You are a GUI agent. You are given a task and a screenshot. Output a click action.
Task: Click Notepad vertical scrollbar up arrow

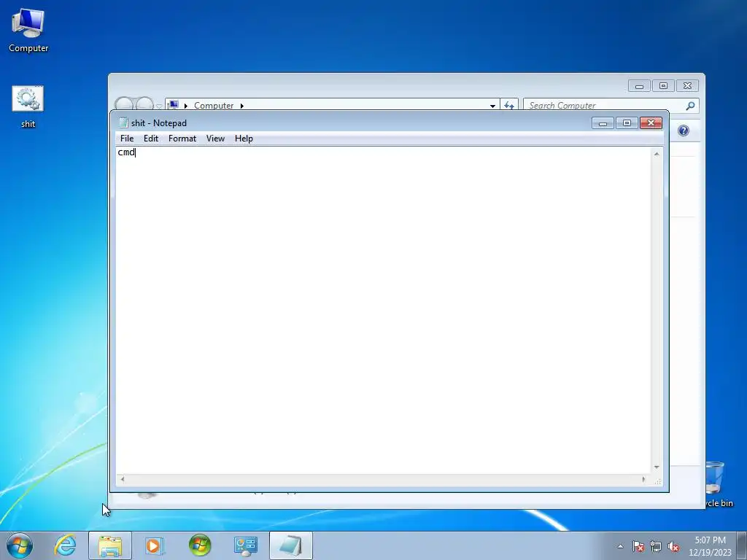pos(657,154)
